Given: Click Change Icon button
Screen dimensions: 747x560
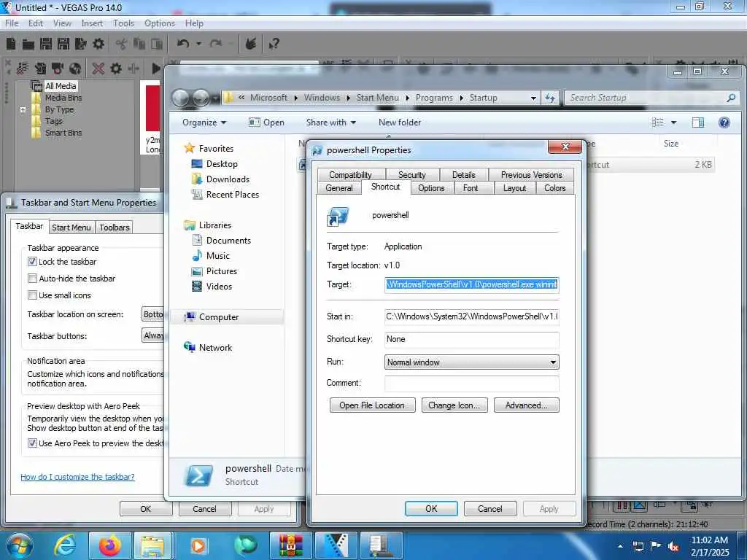Looking at the screenshot, I should click(454, 405).
